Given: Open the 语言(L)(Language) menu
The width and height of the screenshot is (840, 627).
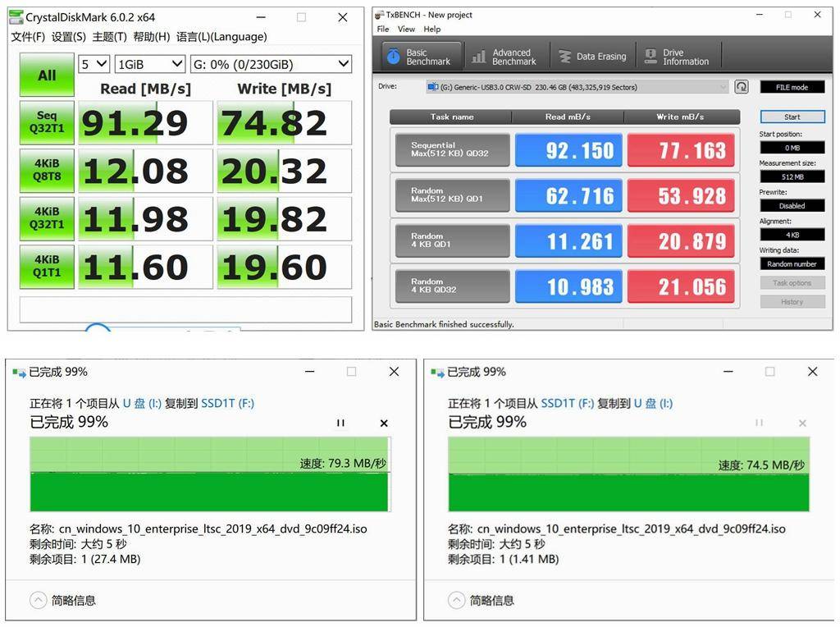Looking at the screenshot, I should [221, 36].
